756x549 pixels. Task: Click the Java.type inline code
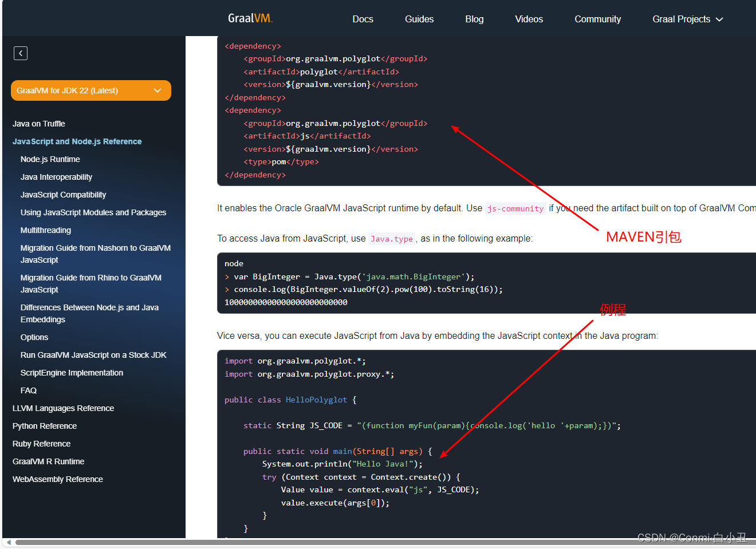pyautogui.click(x=392, y=239)
